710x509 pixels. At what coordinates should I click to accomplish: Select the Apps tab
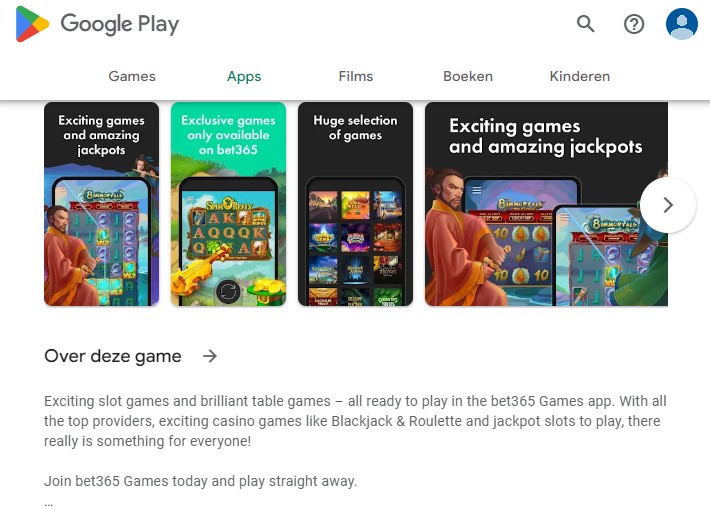(x=244, y=76)
